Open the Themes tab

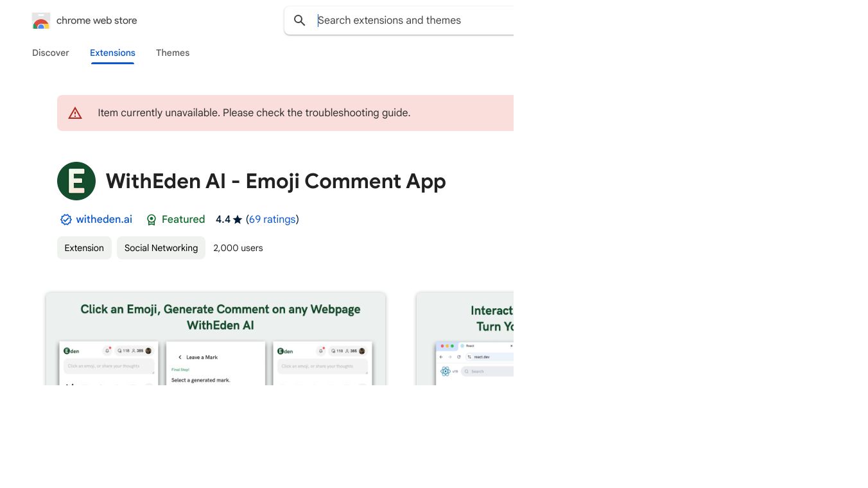(173, 53)
